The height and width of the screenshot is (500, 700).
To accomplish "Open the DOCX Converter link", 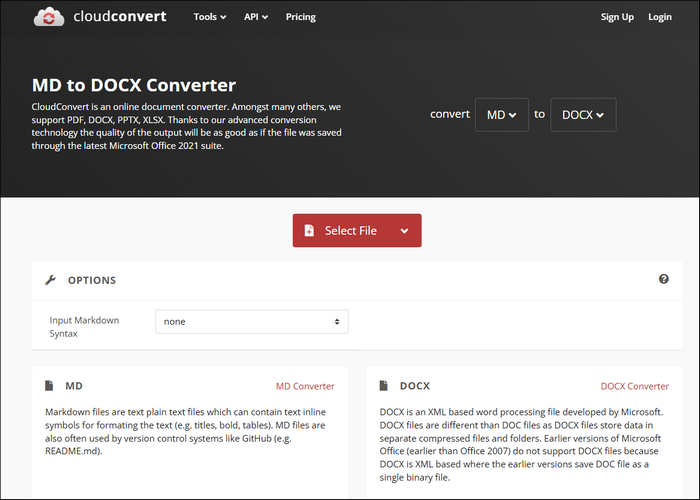I will pos(634,386).
